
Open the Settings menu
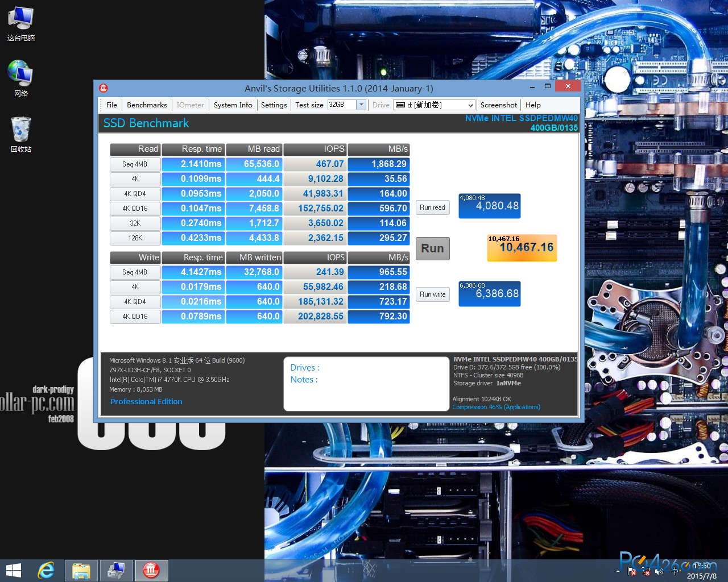tap(274, 105)
